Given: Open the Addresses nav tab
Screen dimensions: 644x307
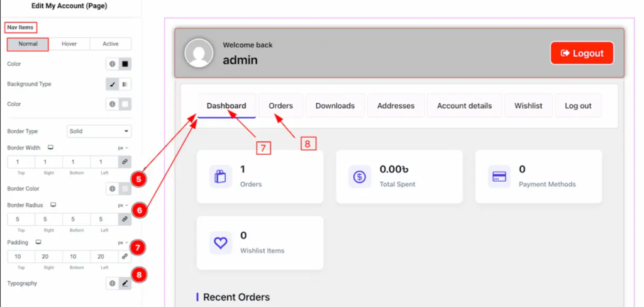Looking at the screenshot, I should 396,106.
